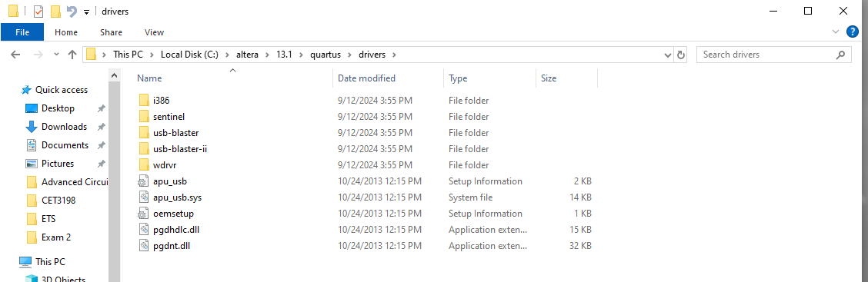Viewport: 868px width, 282px height.
Task: Open Recent locations dropdown arrow
Action: [x=56, y=55]
